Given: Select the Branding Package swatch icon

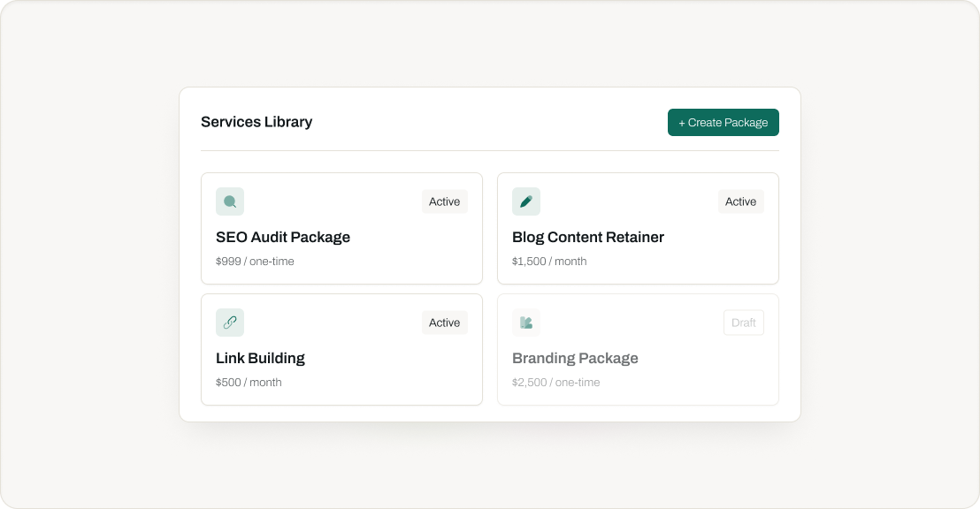Looking at the screenshot, I should (526, 323).
